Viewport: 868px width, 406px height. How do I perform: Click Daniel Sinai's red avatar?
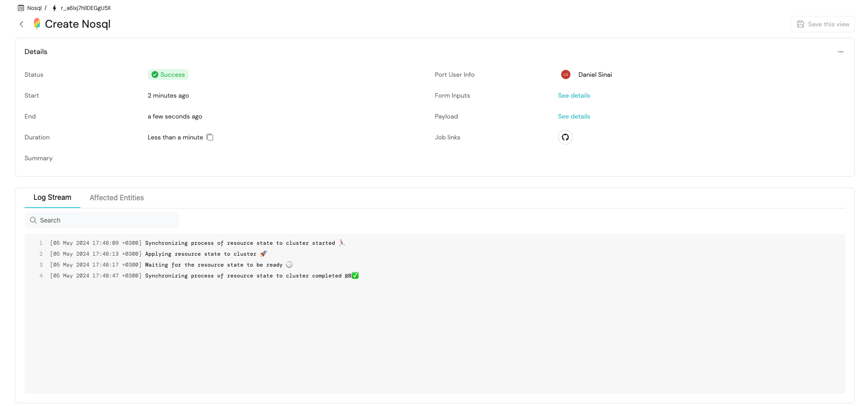[x=565, y=74]
